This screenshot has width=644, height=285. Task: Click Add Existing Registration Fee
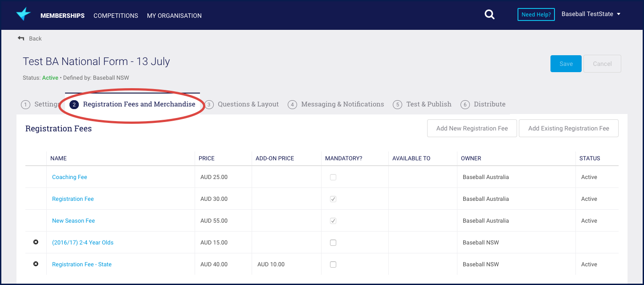click(x=569, y=128)
